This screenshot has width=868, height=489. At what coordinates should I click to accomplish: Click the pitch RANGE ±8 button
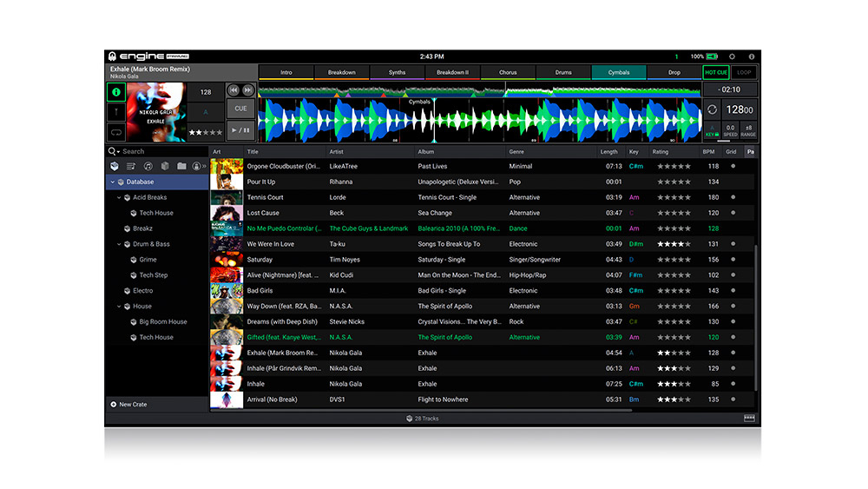click(x=748, y=130)
